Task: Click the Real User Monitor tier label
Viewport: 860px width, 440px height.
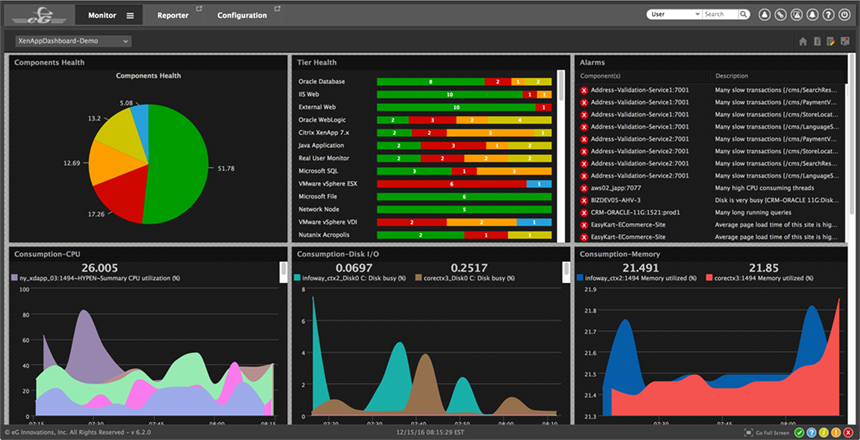Action: (x=324, y=158)
